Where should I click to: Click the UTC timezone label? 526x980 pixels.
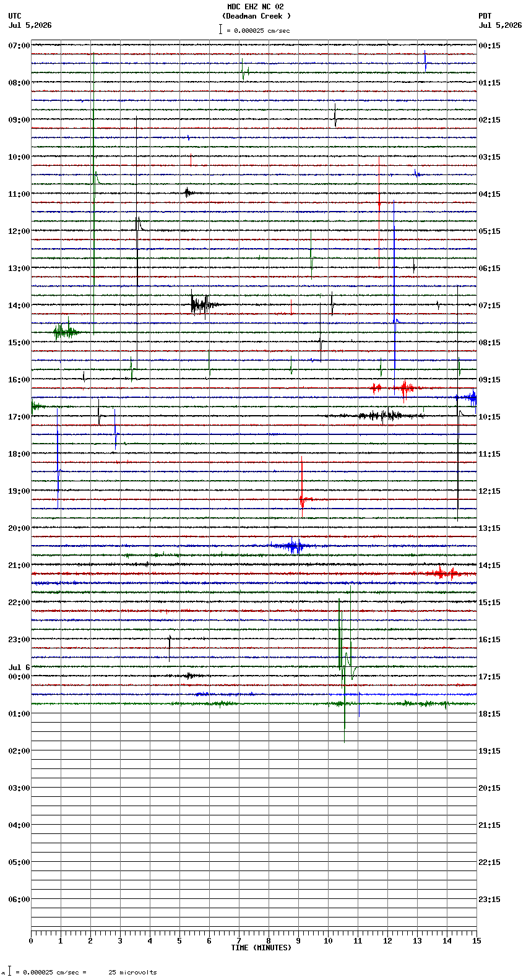(x=15, y=16)
